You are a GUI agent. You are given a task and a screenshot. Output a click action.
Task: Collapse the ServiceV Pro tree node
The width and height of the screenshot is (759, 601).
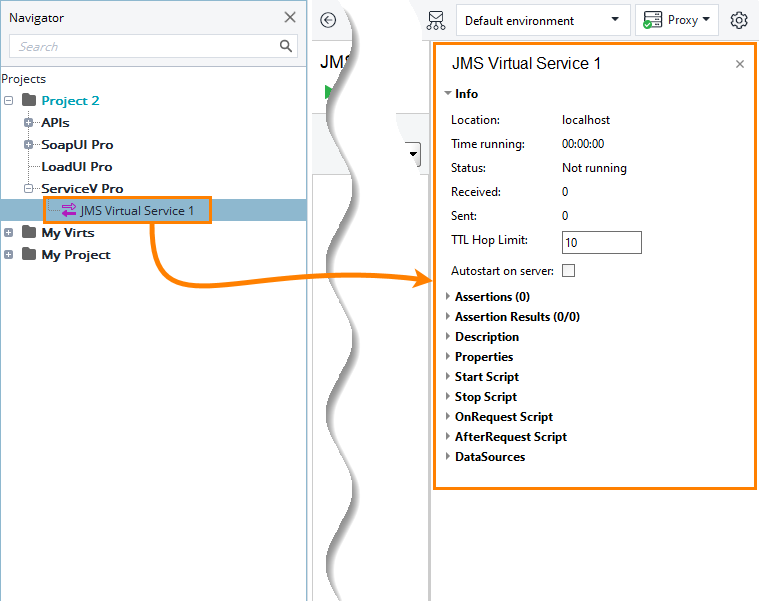[x=29, y=188]
